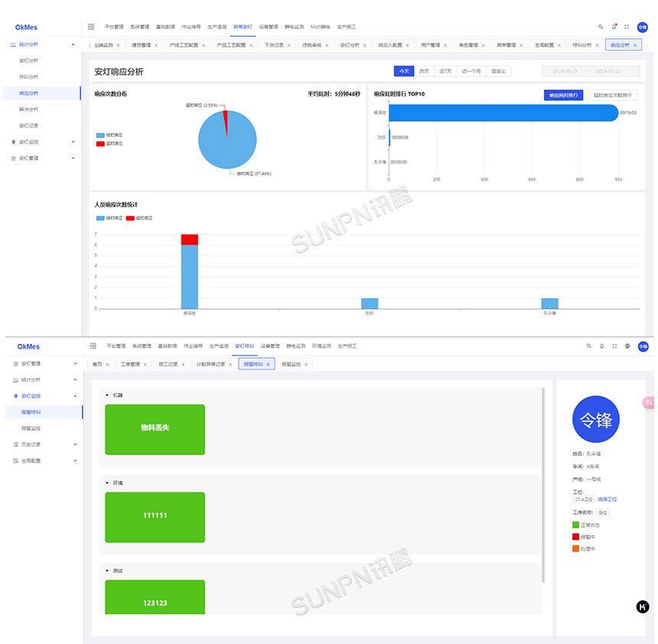Viewport: 658px width, 644px height.
Task: Click the green 物料丢失 alarm tile
Action: pyautogui.click(x=155, y=428)
